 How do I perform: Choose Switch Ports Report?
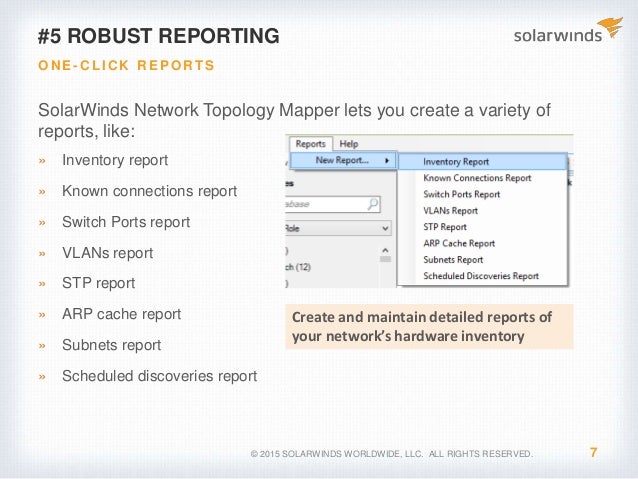point(482,195)
